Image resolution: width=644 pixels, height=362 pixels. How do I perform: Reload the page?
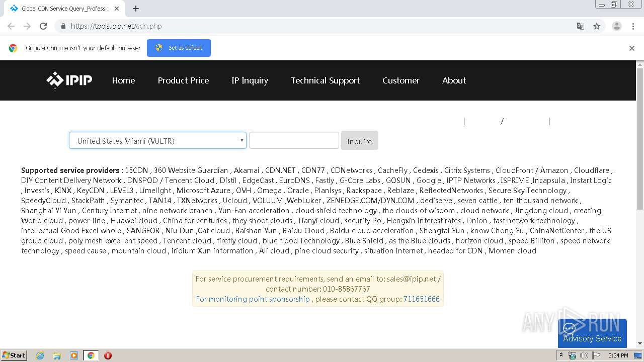click(43, 26)
